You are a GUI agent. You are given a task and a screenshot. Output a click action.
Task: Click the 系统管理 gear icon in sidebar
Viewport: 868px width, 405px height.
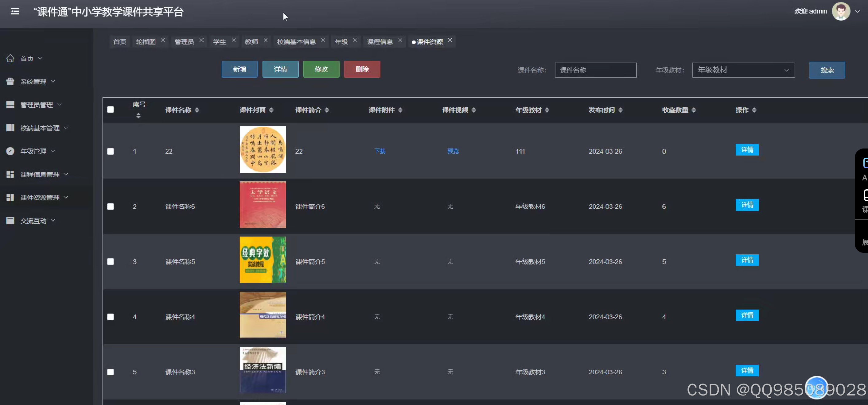pos(10,81)
